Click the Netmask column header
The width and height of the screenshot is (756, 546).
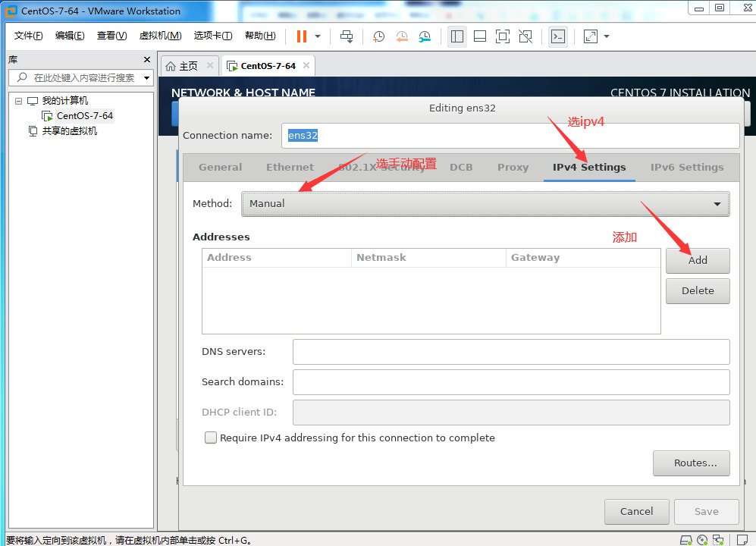tap(428, 258)
